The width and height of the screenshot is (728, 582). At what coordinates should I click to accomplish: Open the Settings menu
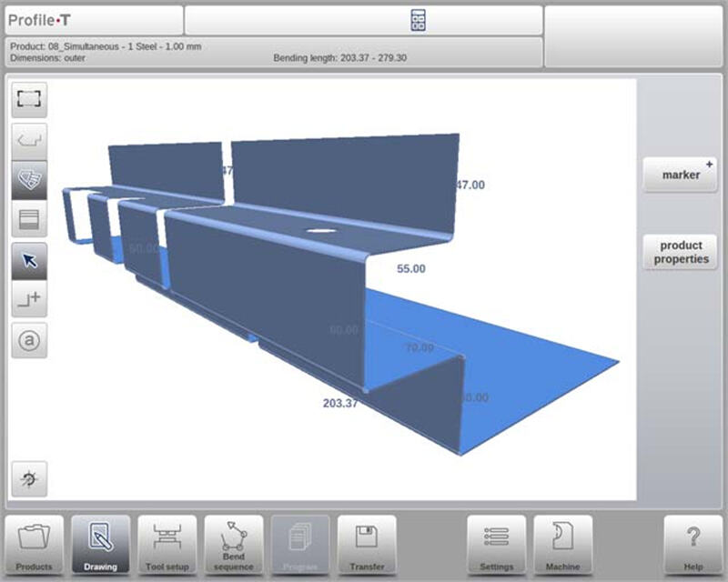[497, 544]
